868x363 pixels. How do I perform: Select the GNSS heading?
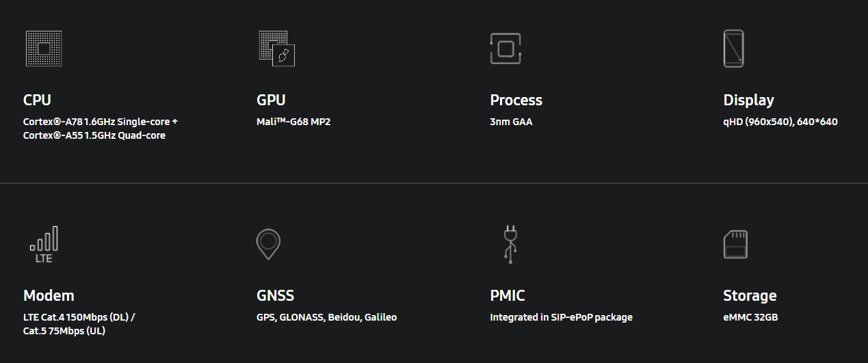[276, 295]
